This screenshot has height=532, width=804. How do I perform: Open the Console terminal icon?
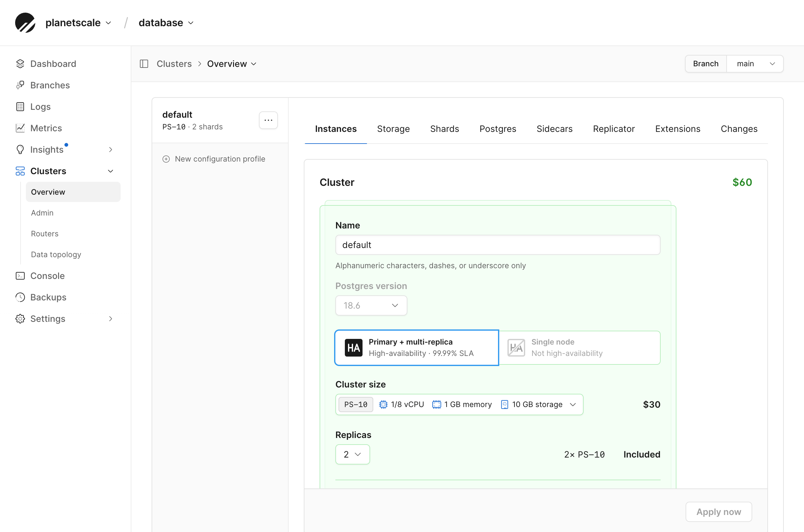20,276
